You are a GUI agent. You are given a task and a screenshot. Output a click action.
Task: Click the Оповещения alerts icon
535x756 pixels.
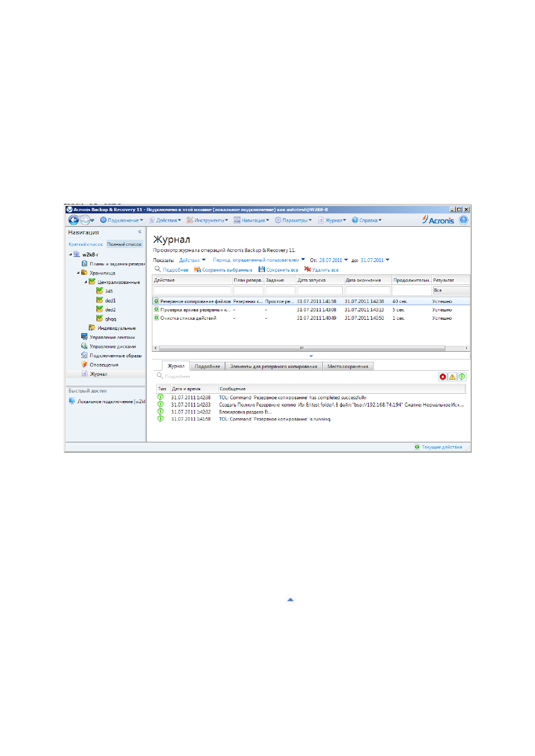point(85,365)
